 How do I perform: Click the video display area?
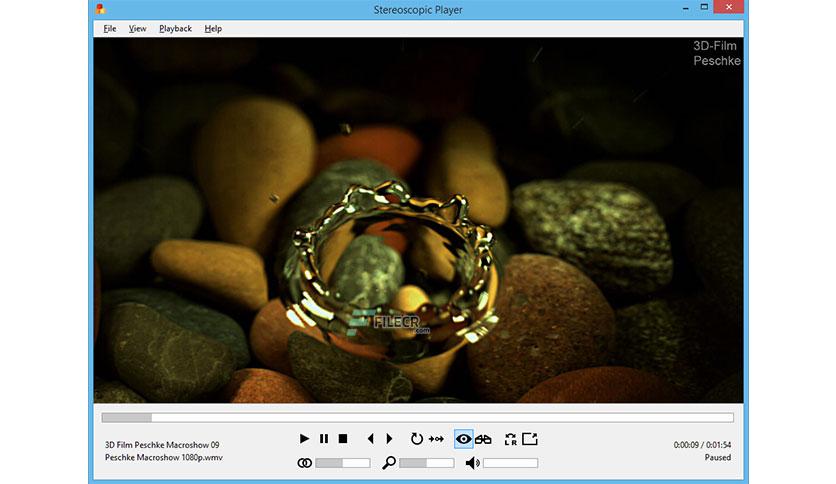click(418, 220)
